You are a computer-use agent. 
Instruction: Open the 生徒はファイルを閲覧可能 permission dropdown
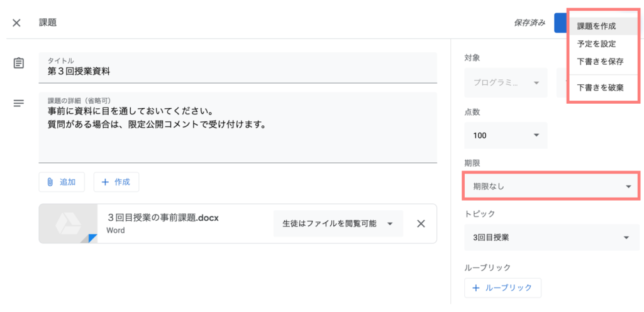[x=338, y=224]
